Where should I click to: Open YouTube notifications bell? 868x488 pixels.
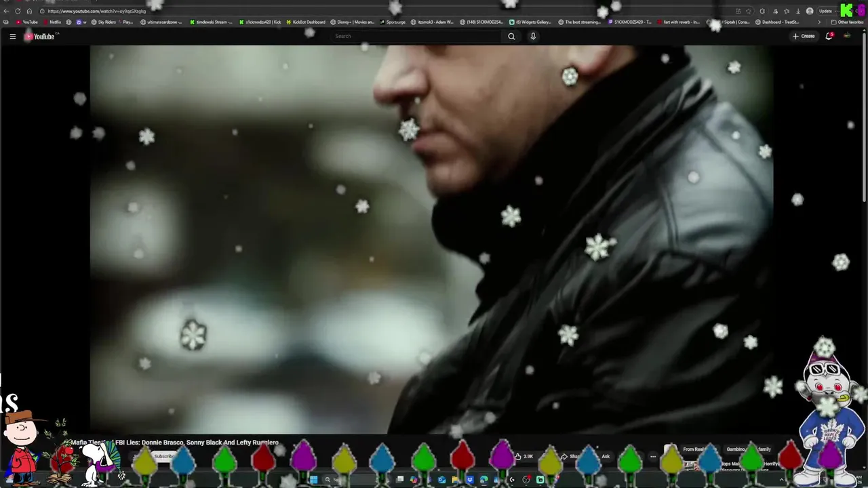829,36
